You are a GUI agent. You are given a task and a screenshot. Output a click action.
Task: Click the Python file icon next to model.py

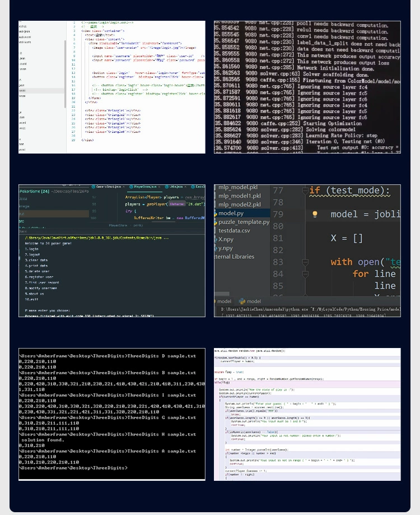216,214
